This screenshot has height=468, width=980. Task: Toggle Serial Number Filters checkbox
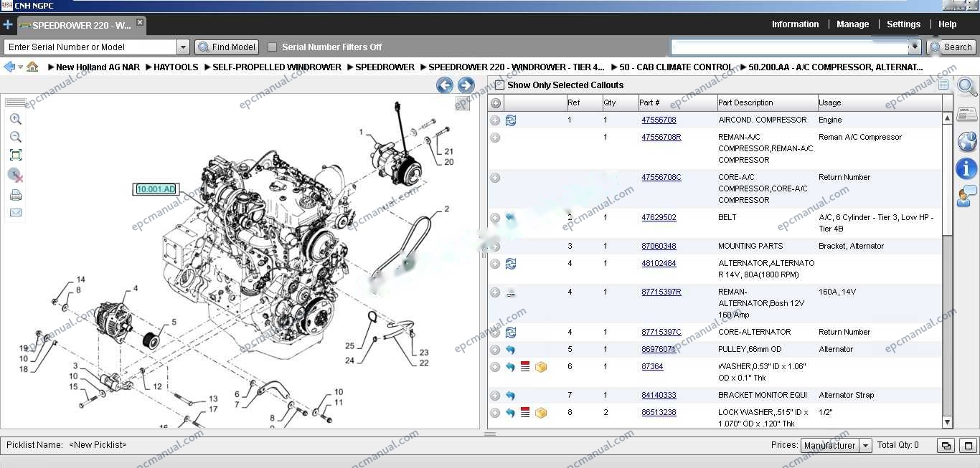272,47
